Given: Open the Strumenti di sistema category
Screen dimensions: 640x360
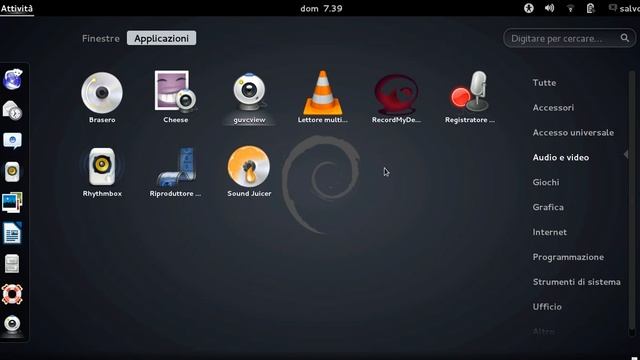Looking at the screenshot, I should point(576,282).
